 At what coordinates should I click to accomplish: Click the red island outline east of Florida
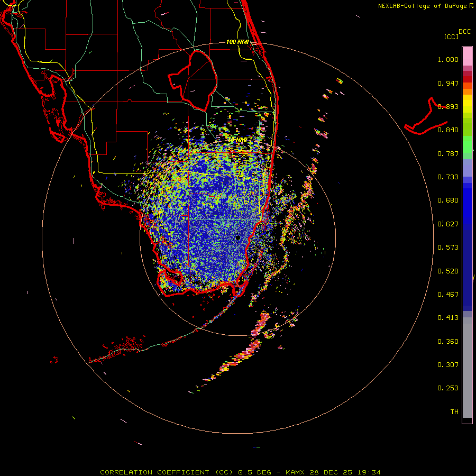[x=426, y=117]
